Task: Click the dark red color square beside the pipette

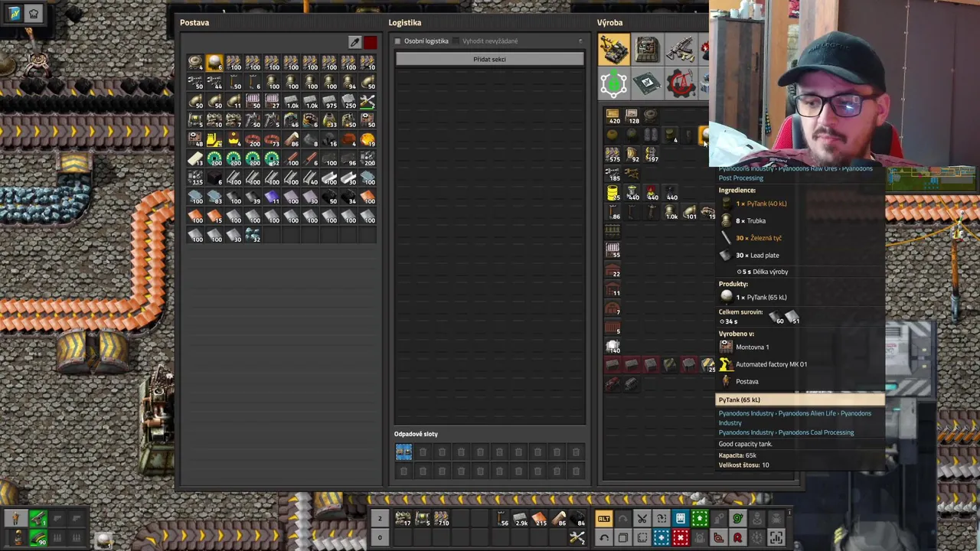Action: point(371,42)
